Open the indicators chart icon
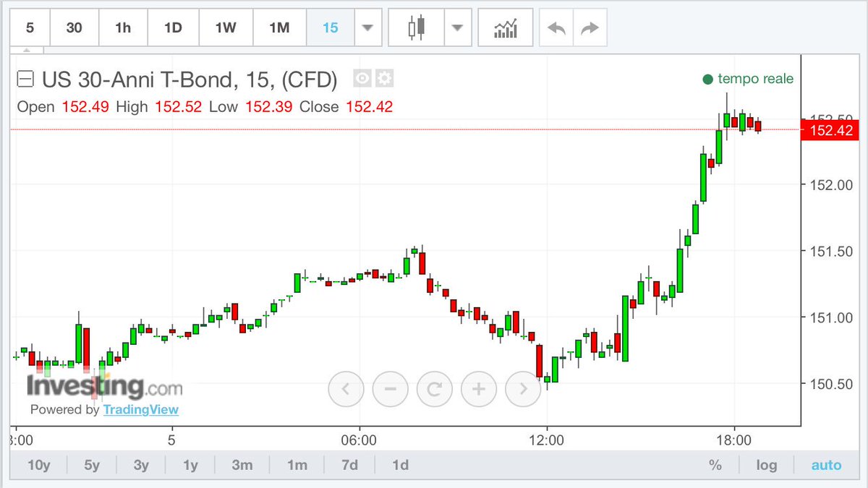The image size is (868, 488). pyautogui.click(x=506, y=27)
